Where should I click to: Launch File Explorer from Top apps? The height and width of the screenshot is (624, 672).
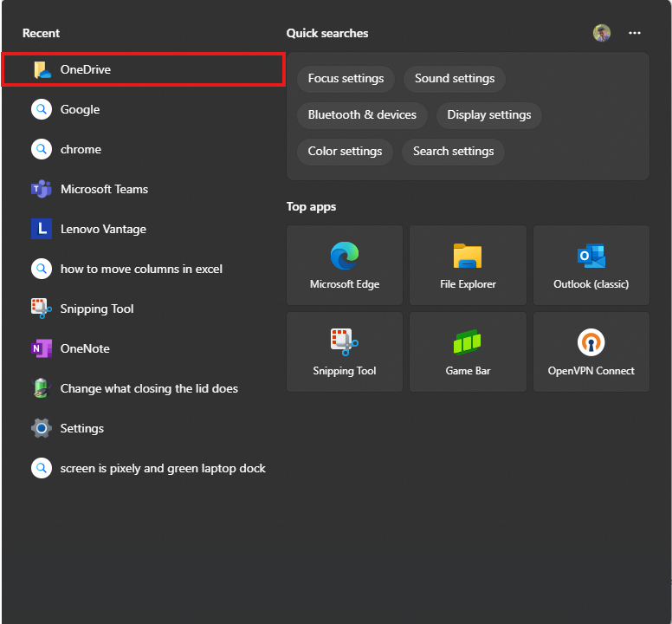(468, 265)
